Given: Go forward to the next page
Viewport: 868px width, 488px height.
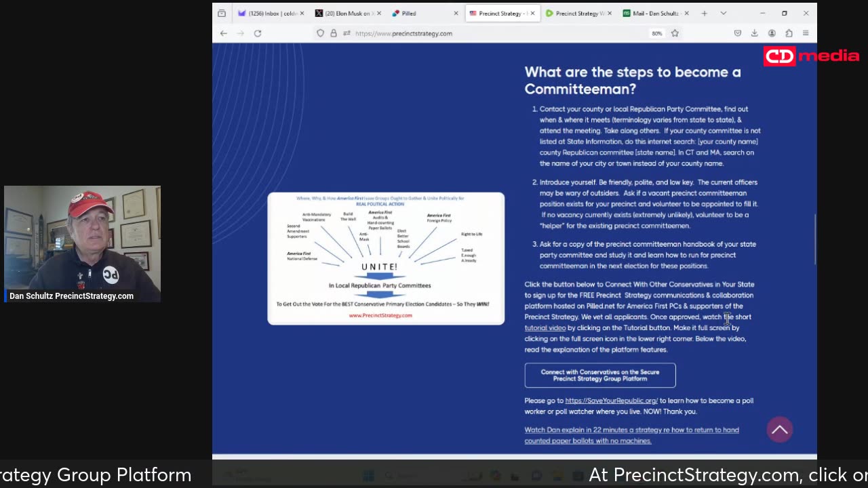Looking at the screenshot, I should [240, 33].
